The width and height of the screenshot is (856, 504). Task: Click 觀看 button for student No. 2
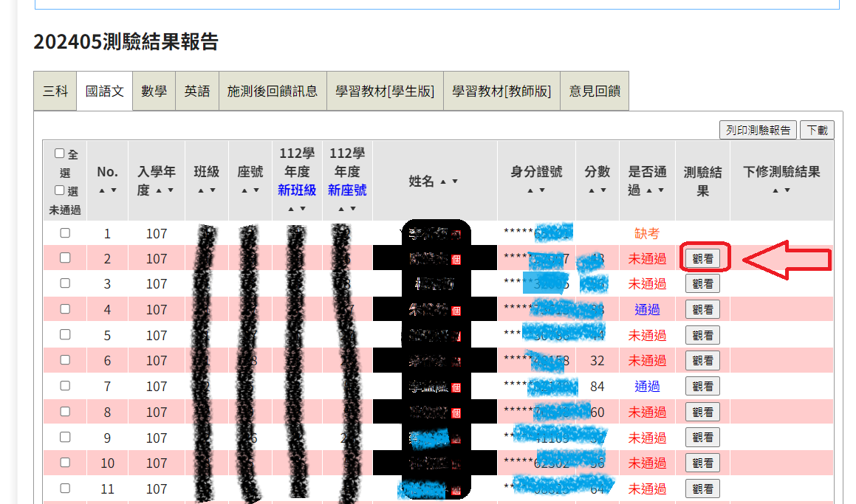pos(702,259)
